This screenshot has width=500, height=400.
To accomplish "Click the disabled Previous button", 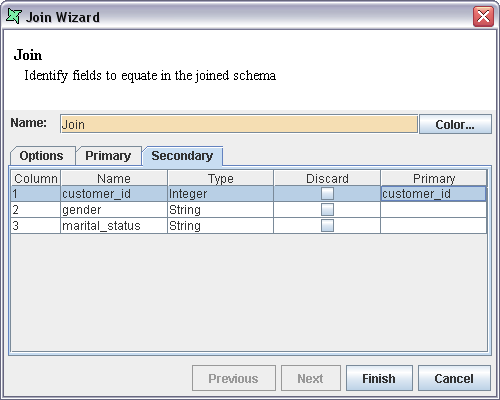I will (234, 378).
